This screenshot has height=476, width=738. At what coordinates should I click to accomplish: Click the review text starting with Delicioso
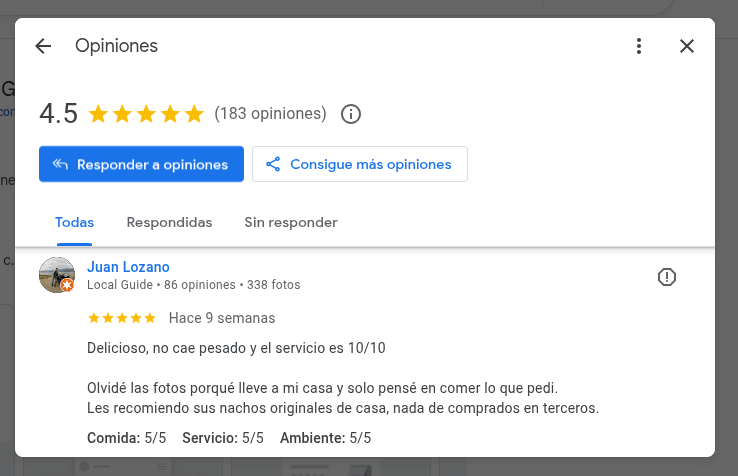tap(236, 348)
